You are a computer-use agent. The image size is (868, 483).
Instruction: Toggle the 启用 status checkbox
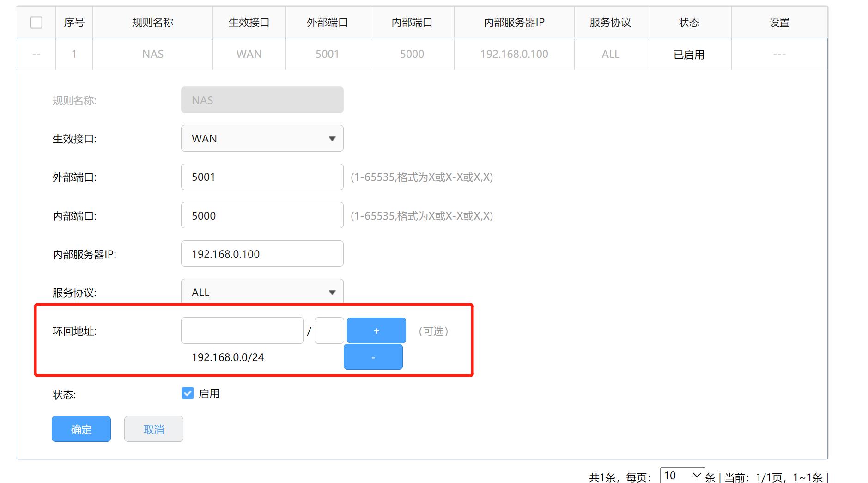click(187, 393)
